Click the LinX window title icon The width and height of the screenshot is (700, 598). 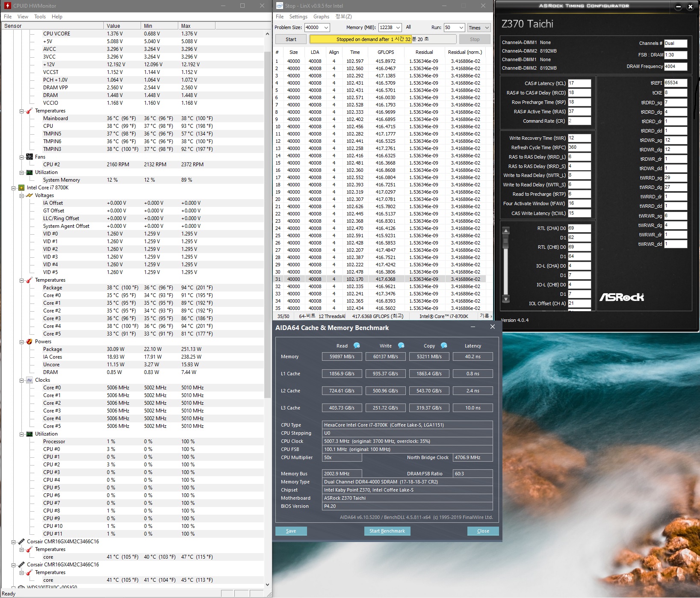click(x=280, y=6)
